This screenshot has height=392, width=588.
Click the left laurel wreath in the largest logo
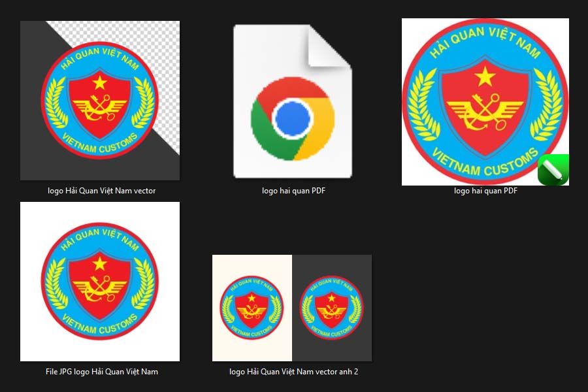[423, 105]
